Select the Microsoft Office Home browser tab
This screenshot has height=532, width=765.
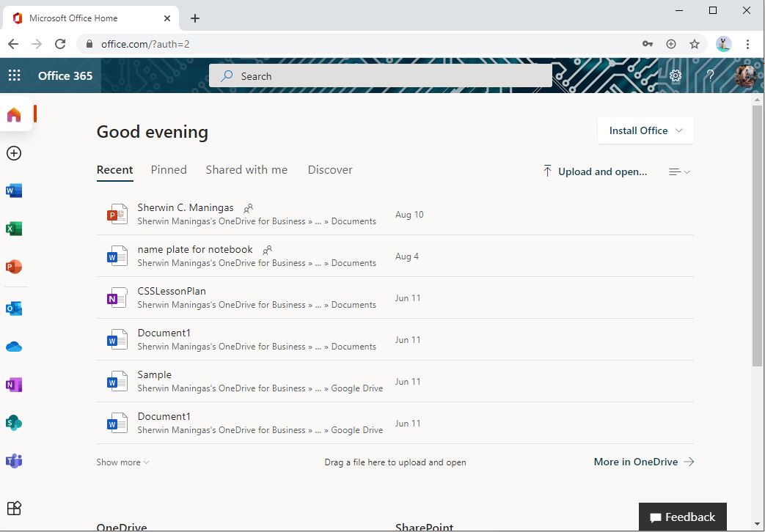coord(91,18)
